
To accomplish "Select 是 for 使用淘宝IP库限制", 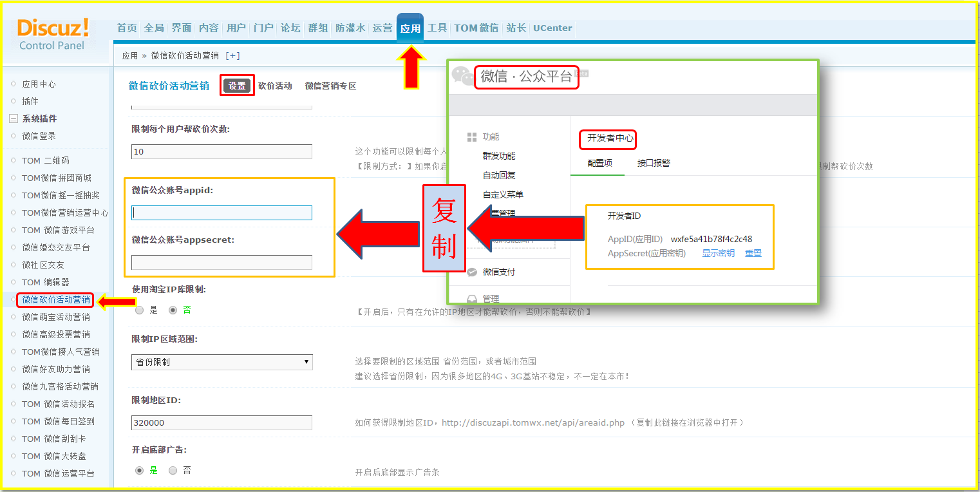I will pyautogui.click(x=140, y=310).
